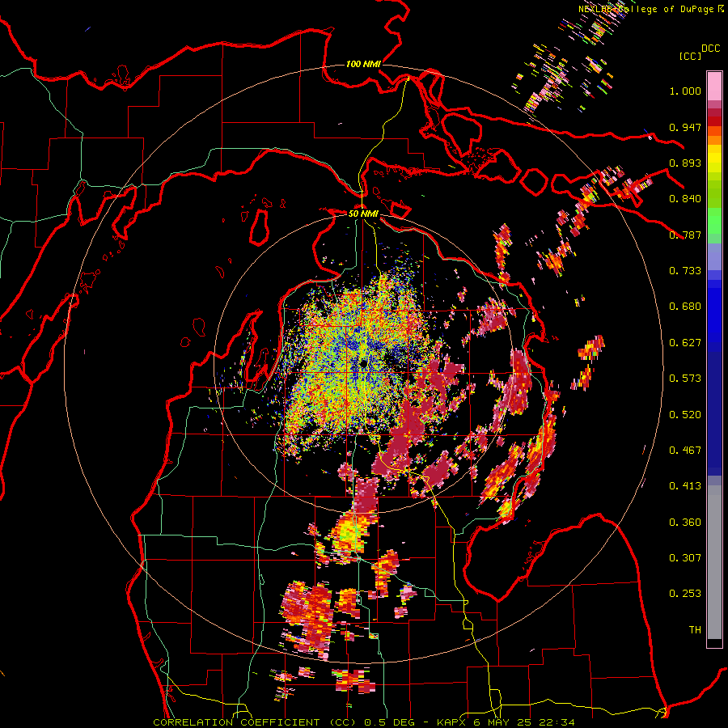Select the 0.307 scale value
Viewport: 728px width, 728px height.
(685, 558)
